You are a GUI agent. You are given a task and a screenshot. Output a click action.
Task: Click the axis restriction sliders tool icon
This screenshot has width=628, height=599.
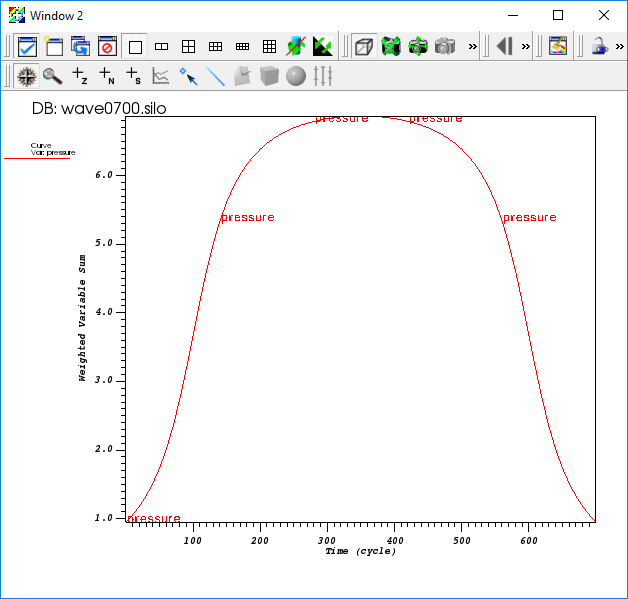(x=323, y=76)
